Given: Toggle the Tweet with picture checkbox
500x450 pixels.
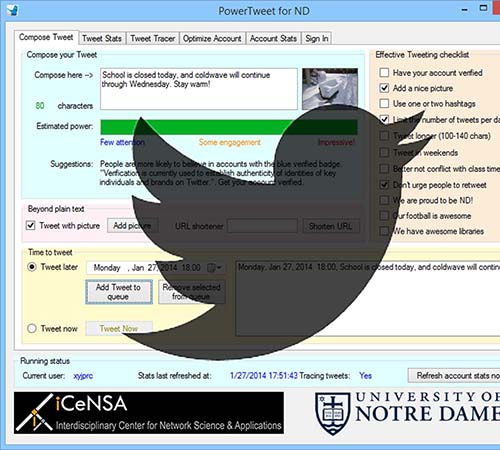Looking at the screenshot, I should click(31, 226).
